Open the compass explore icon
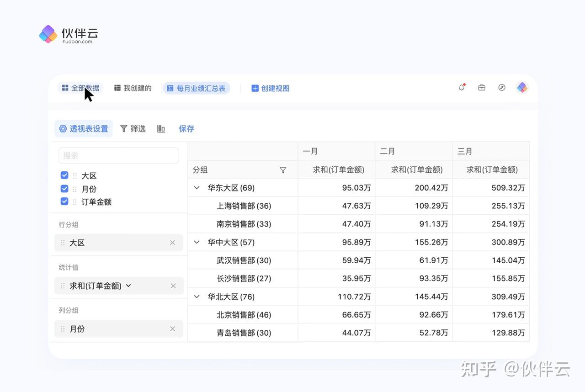The width and height of the screenshot is (585, 392). click(x=502, y=88)
